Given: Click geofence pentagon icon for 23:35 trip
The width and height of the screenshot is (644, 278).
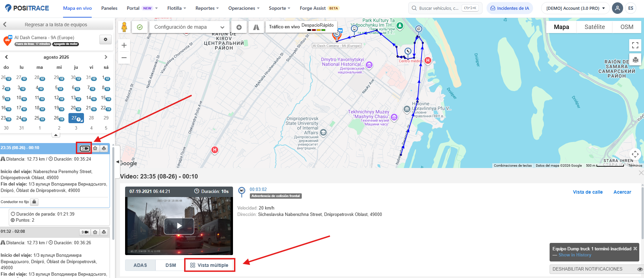Looking at the screenshot, I should (95, 148).
